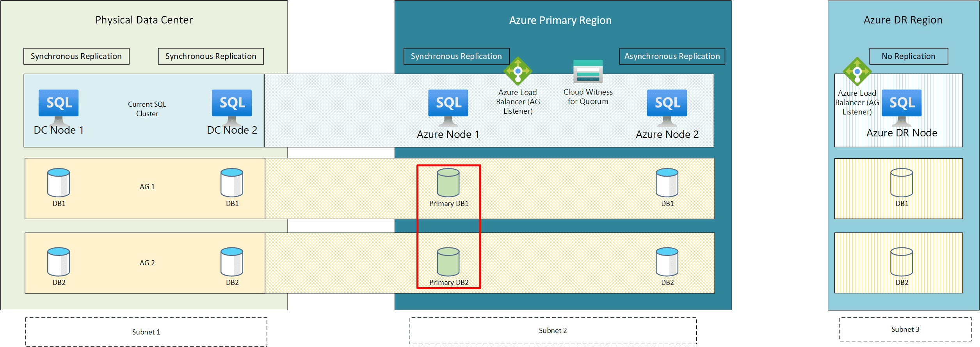Click the DC Node 1 label
Viewport: 980px width, 347px height.
[59, 130]
